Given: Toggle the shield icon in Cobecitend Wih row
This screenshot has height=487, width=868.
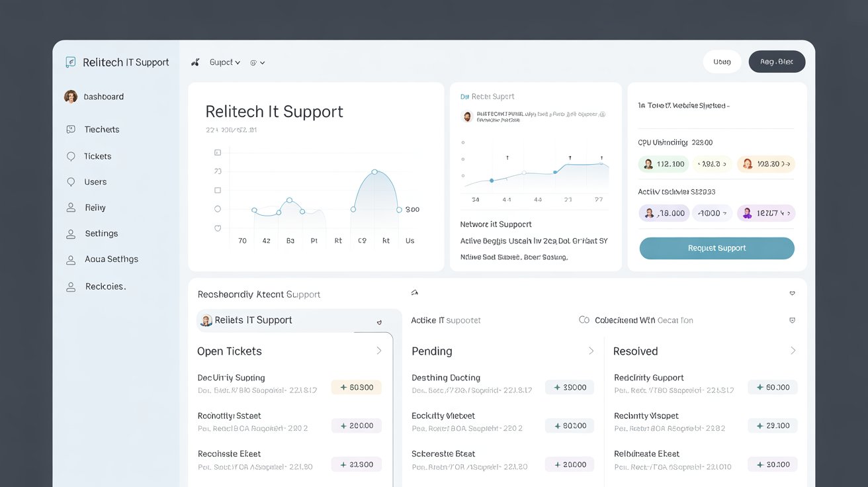Looking at the screenshot, I should (x=792, y=320).
